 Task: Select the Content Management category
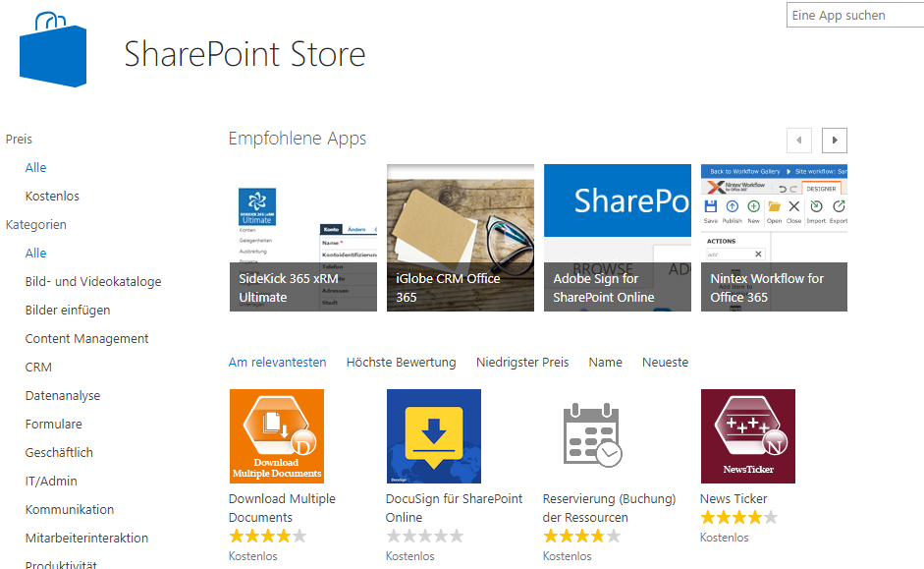coord(86,339)
